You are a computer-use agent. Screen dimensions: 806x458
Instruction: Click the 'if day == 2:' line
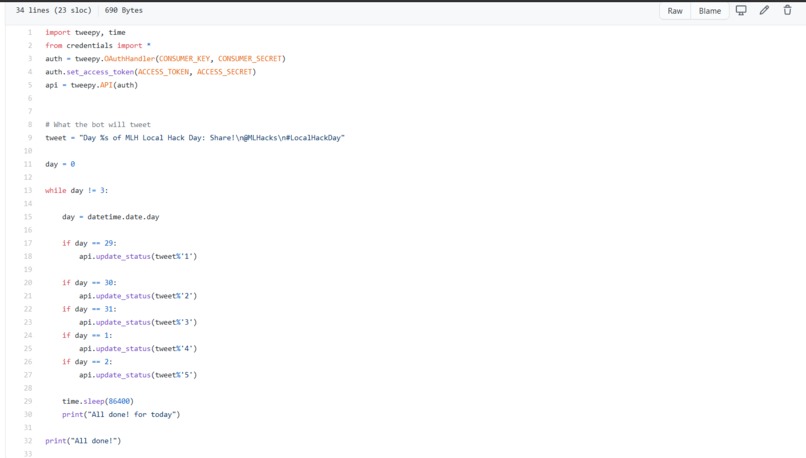[x=87, y=362]
